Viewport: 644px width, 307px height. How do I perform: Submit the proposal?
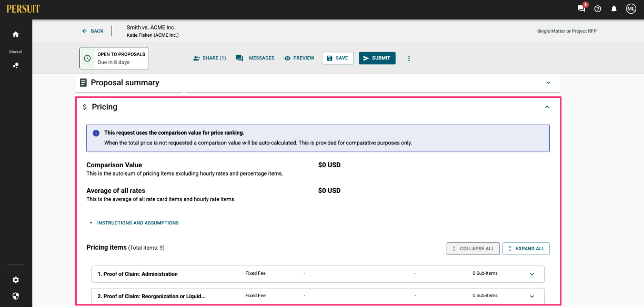(x=377, y=58)
